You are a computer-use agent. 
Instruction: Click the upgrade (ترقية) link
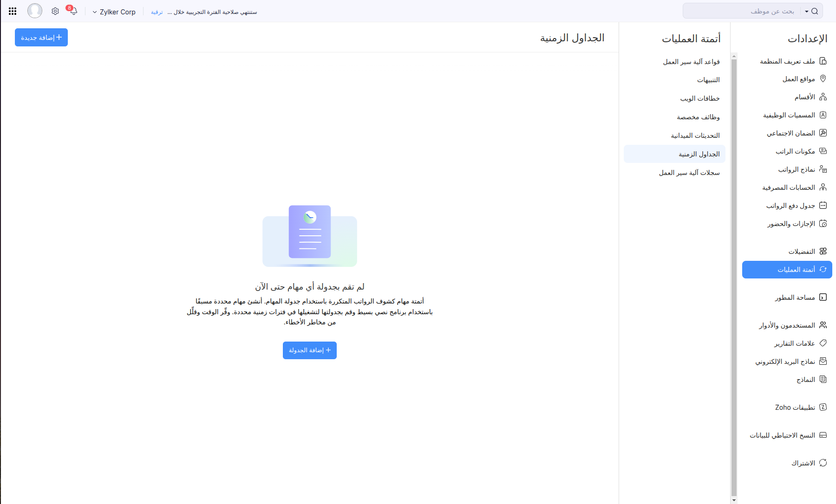157,12
